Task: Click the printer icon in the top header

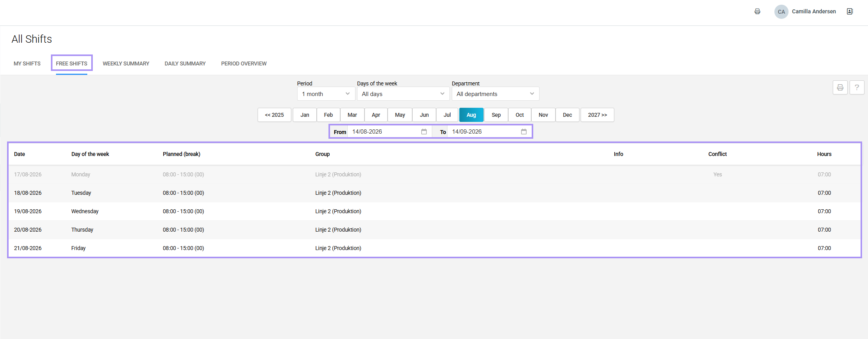Action: (757, 11)
